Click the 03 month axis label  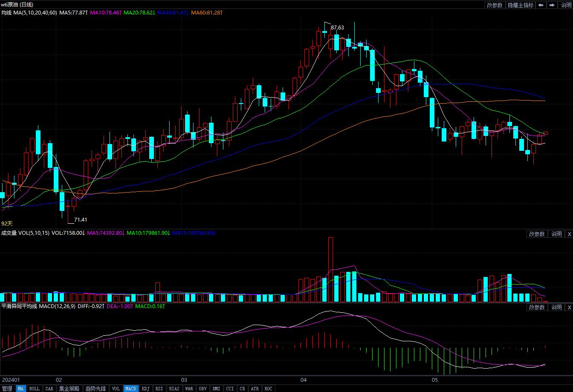click(184, 380)
